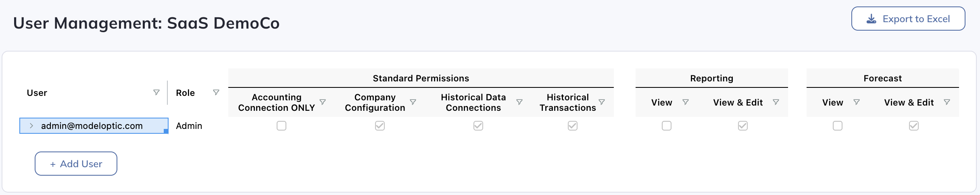Uncheck Historical Transactions for admin
The image size is (980, 195).
click(x=573, y=126)
